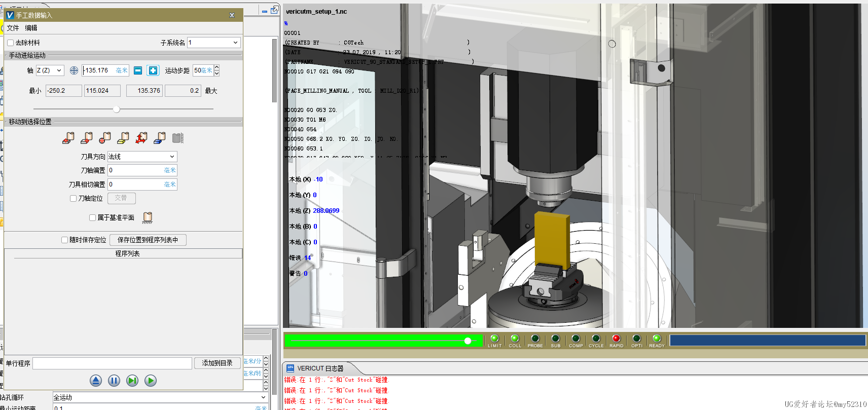The image size is (868, 410).
Task: Click the 运动步距 value field
Action: [x=203, y=70]
